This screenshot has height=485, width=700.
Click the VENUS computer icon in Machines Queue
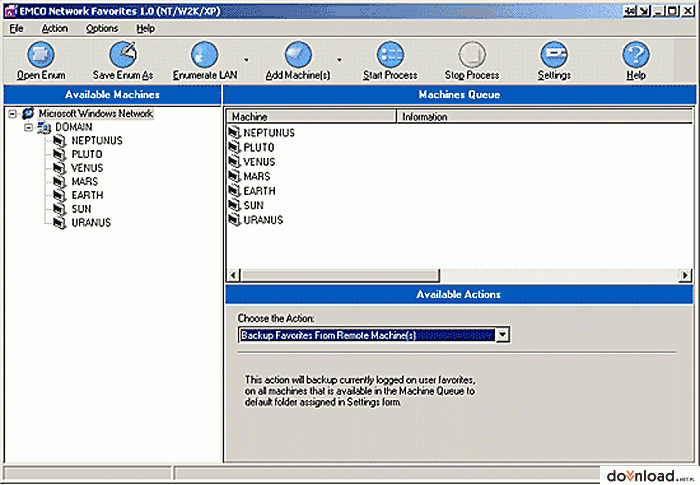click(234, 161)
